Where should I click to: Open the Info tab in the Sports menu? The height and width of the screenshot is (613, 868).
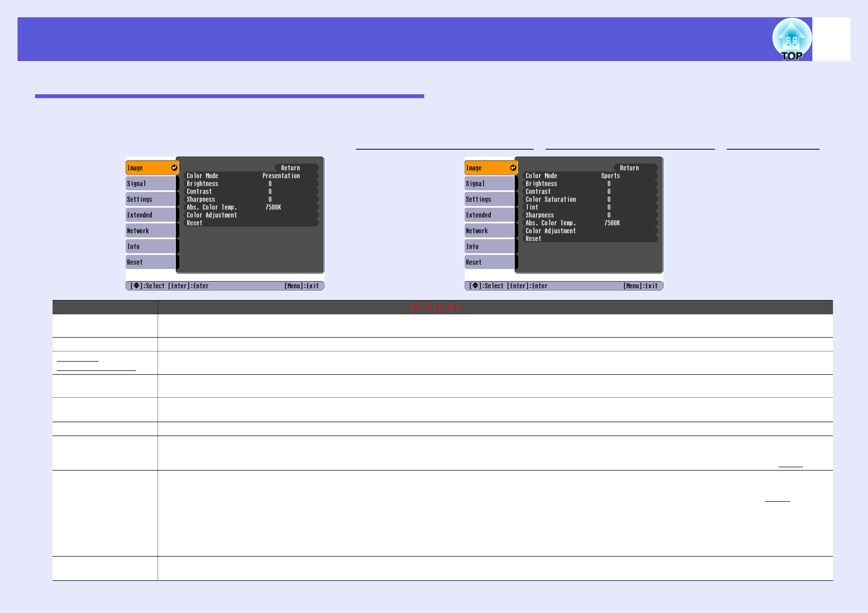coord(490,246)
